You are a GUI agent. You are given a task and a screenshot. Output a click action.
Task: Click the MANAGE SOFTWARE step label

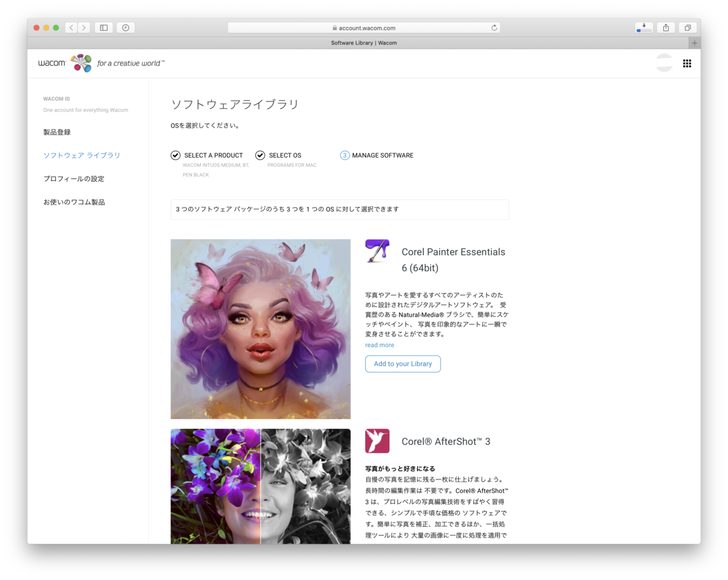[x=383, y=155]
